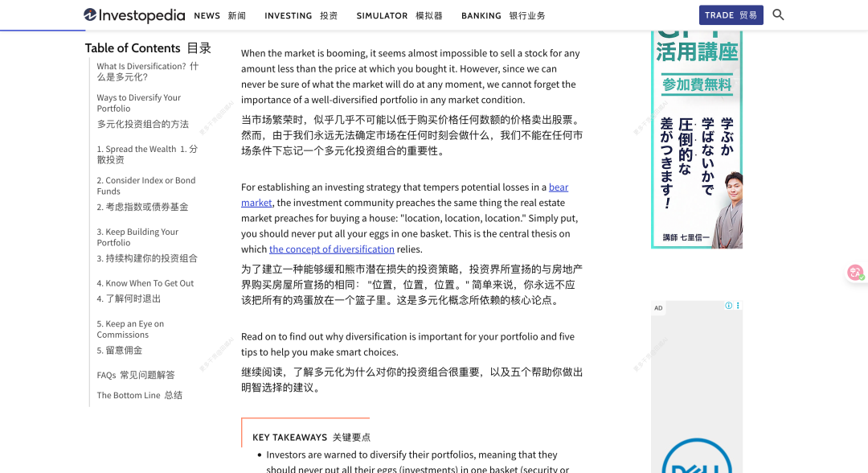The width and height of the screenshot is (868, 473).
Task: Open the Investopedia home logo
Action: click(134, 15)
